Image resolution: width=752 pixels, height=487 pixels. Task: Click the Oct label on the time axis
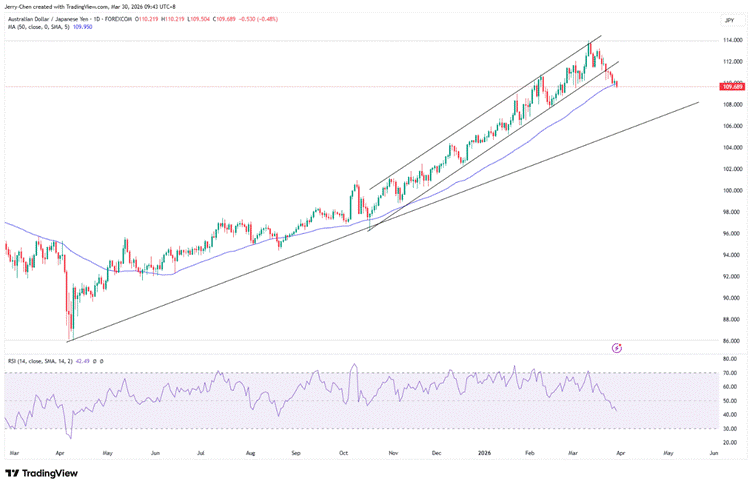coord(343,453)
